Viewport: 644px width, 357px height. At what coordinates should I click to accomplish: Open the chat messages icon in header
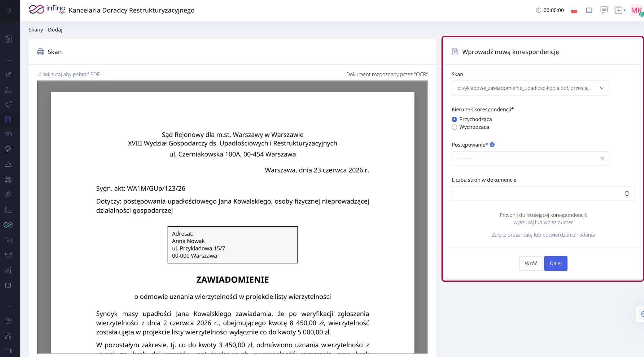[604, 10]
